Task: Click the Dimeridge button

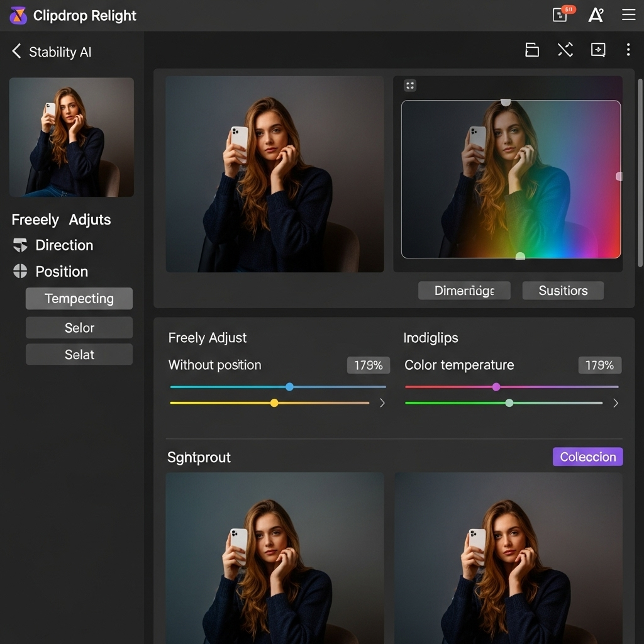Action: point(464,291)
